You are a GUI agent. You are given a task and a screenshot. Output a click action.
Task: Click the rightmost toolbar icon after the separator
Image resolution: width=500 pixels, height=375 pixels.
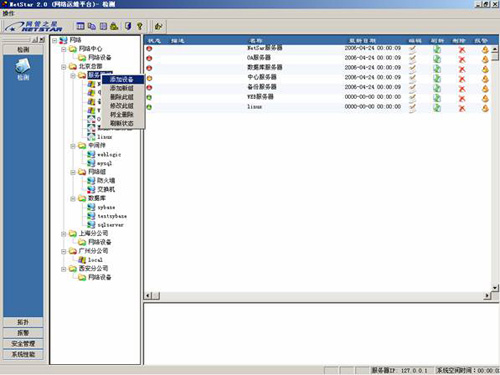[x=159, y=26]
